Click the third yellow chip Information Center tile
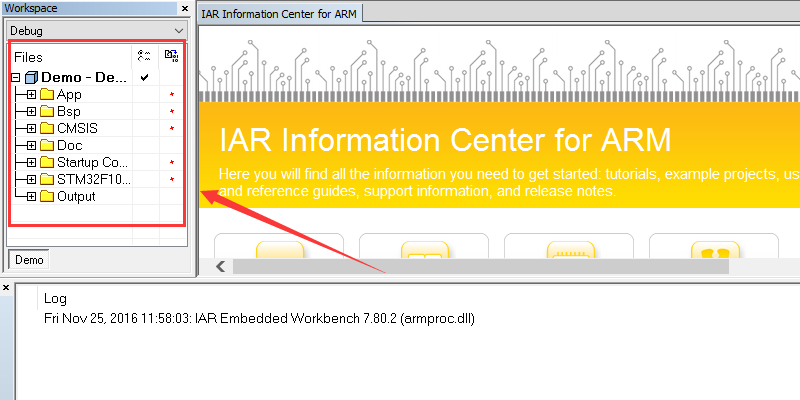The height and width of the screenshot is (400, 800). 569,246
